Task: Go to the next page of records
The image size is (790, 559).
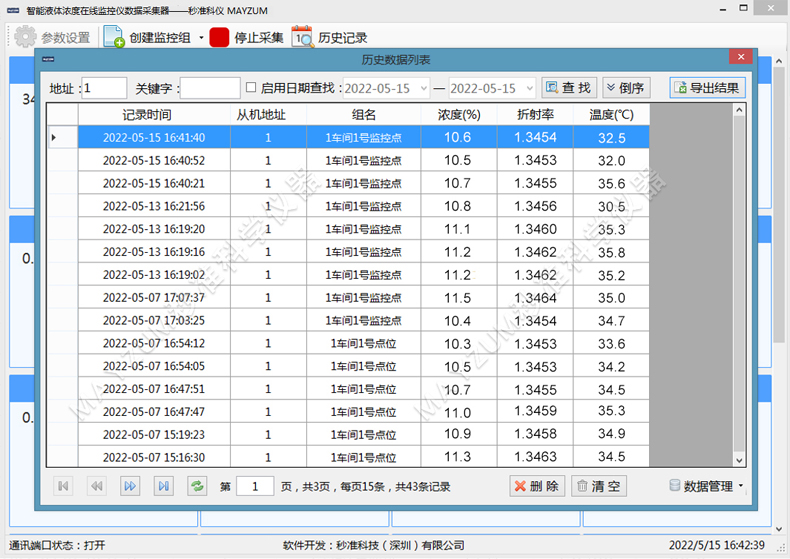Action: click(130, 486)
